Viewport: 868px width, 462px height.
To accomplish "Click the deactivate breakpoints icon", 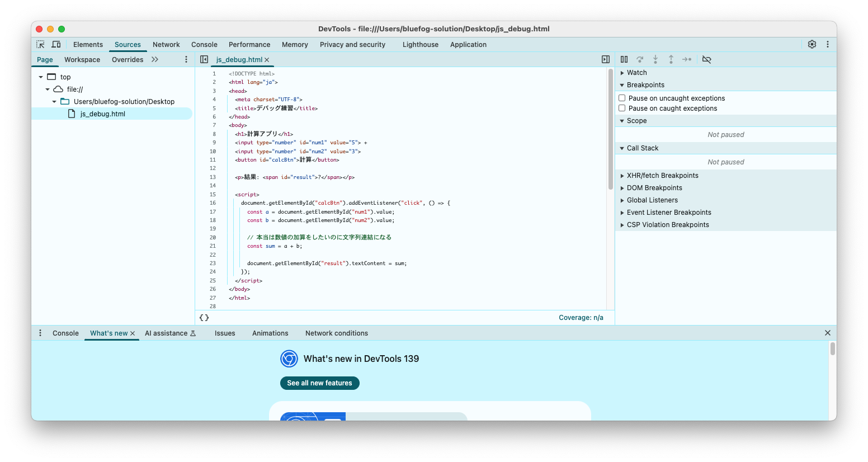I will 707,59.
